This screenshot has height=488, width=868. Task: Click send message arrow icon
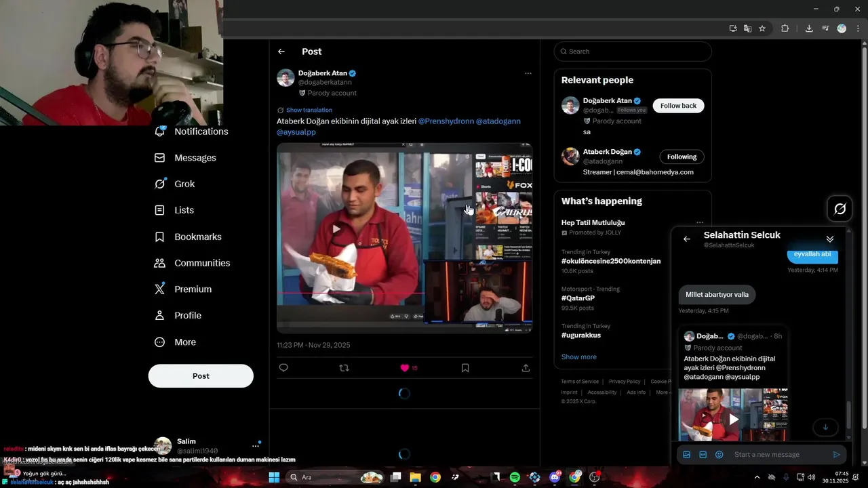pos(836,455)
